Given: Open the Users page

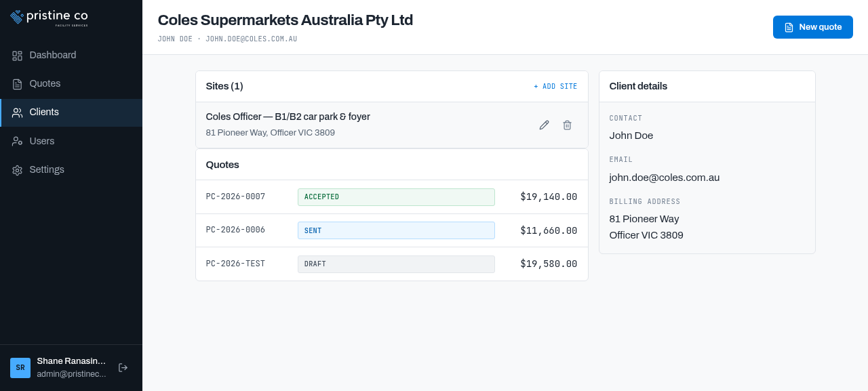Looking at the screenshot, I should tap(71, 141).
